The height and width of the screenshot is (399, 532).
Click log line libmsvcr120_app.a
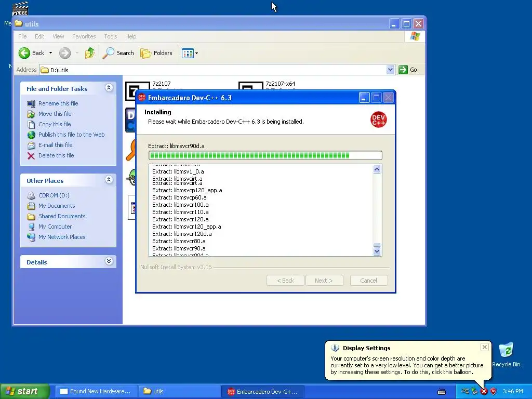coord(187,227)
